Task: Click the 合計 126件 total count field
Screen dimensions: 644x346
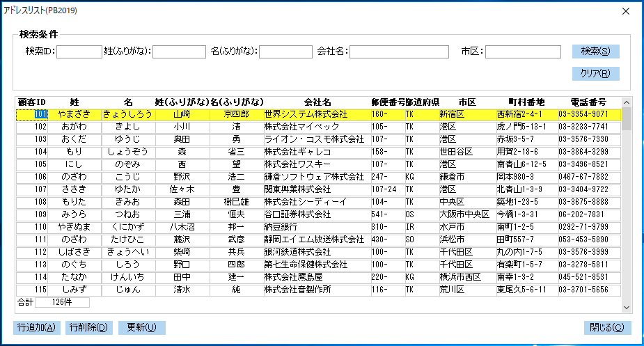Action: click(62, 302)
